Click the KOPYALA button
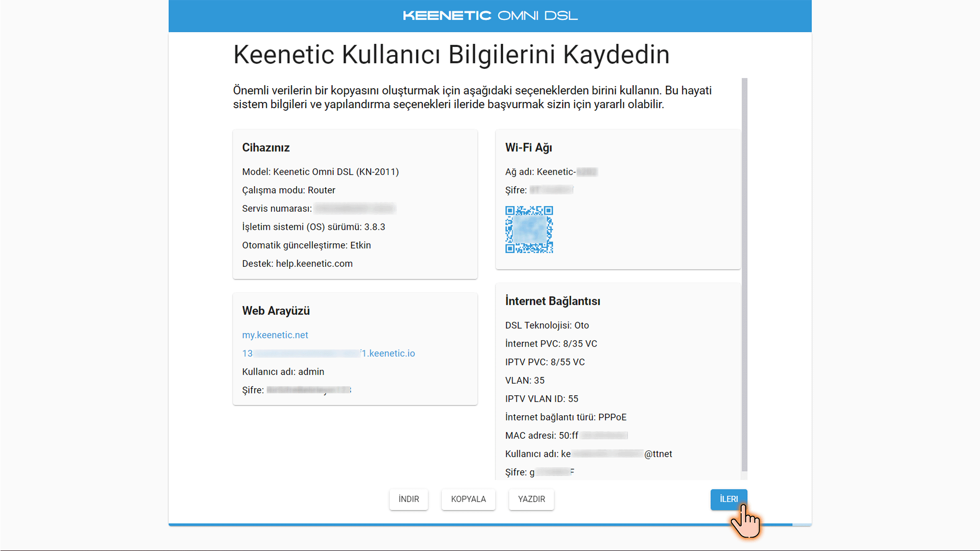980x551 pixels. pyautogui.click(x=468, y=499)
